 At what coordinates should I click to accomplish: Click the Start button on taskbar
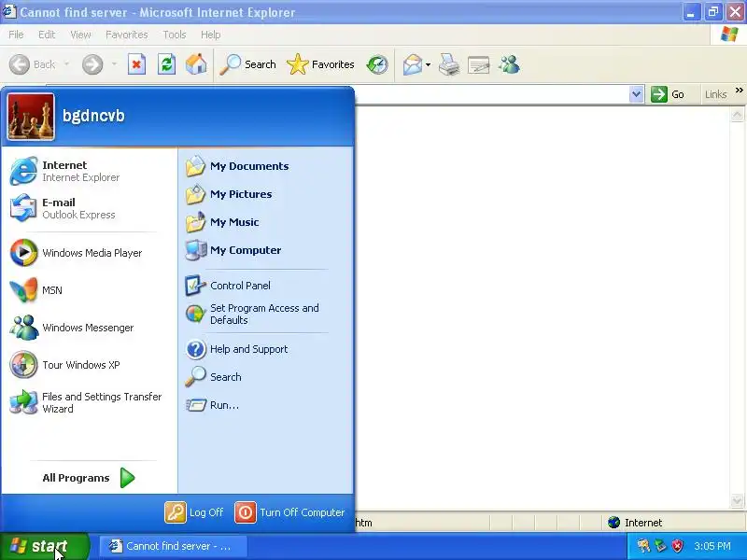pyautogui.click(x=44, y=546)
